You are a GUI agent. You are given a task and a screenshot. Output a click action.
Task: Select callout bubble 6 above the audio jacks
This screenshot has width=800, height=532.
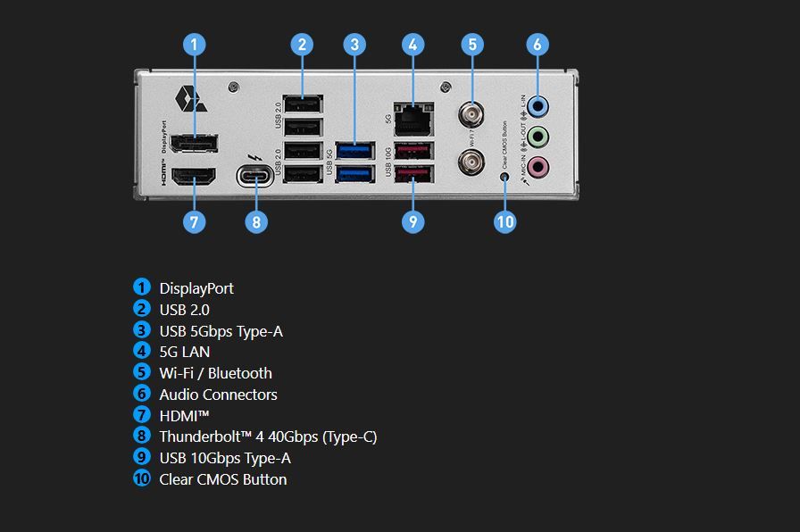(537, 45)
